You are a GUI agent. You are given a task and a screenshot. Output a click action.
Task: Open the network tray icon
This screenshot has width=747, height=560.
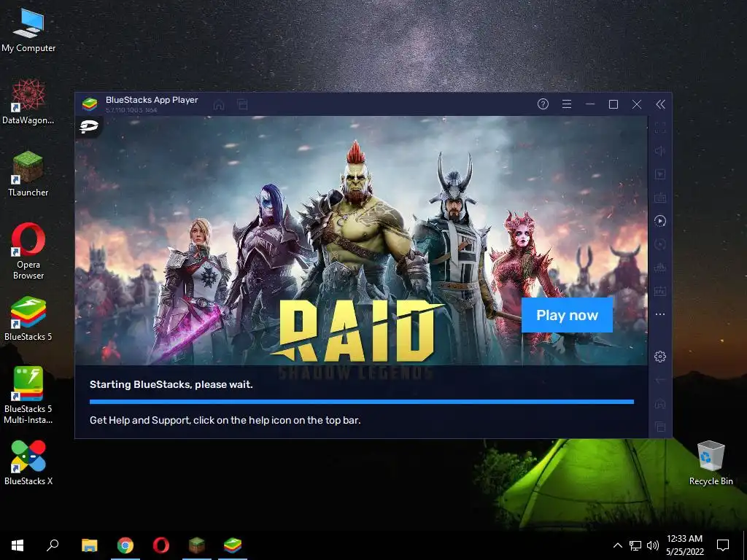point(635,545)
